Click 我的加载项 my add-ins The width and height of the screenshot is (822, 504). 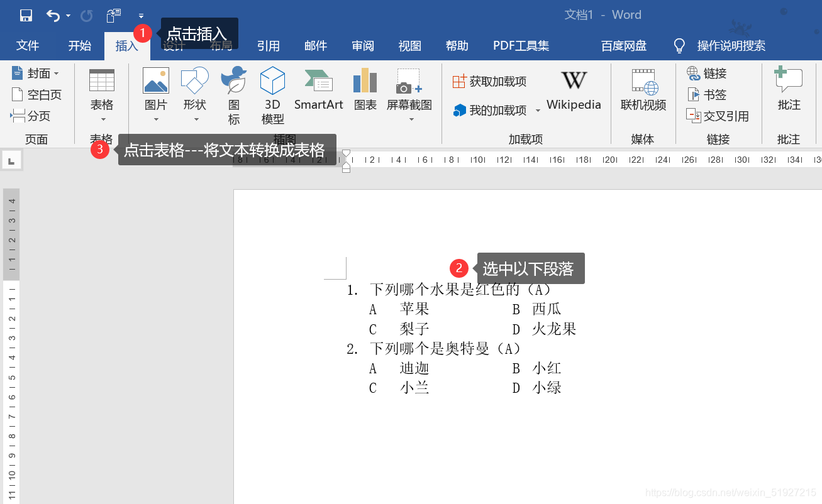[491, 111]
